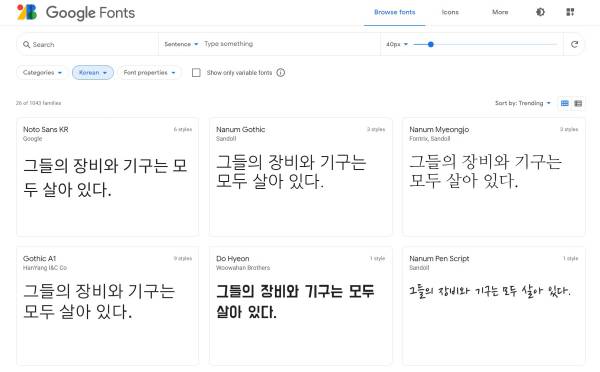Image resolution: width=600 pixels, height=372 pixels.
Task: Open the Do Hyeon font card
Action: [301, 306]
